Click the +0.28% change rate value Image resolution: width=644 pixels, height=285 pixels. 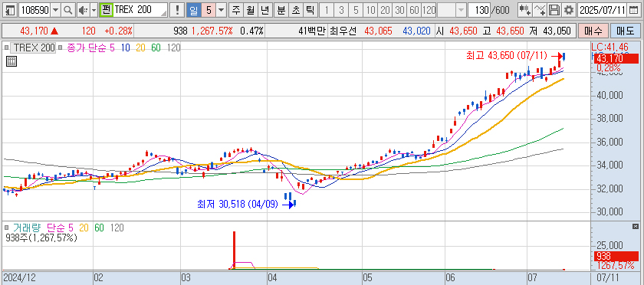click(x=118, y=31)
